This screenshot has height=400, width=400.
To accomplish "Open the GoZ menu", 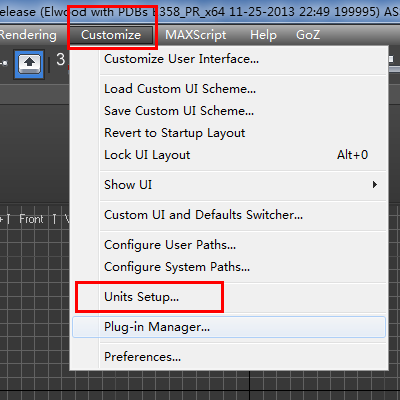I will coord(308,35).
